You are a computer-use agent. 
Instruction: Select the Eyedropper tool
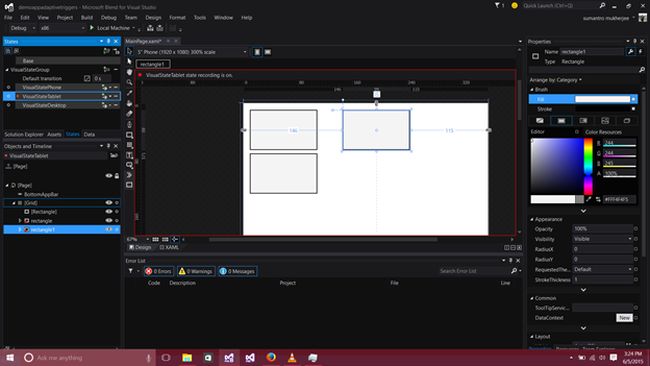point(129,93)
